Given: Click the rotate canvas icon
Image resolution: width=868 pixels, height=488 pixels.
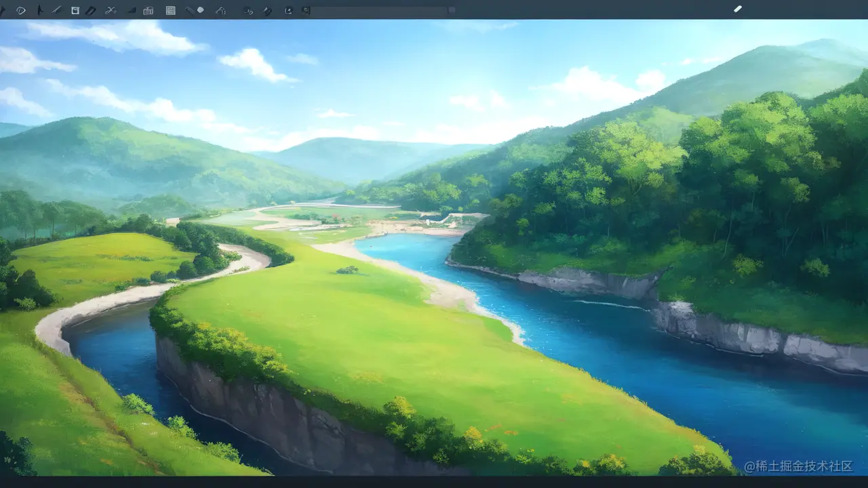Looking at the screenshot, I should pyautogui.click(x=288, y=11).
